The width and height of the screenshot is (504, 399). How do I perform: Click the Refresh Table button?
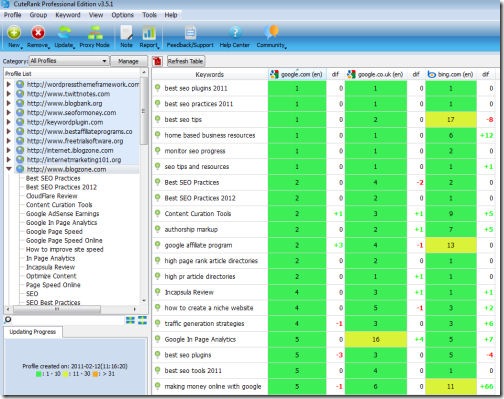pyautogui.click(x=186, y=61)
